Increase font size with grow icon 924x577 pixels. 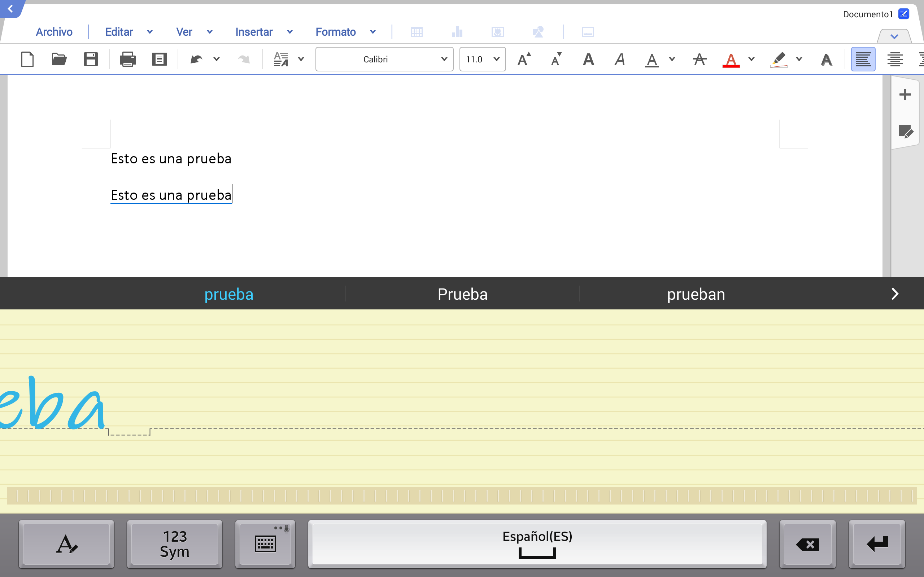[524, 59]
